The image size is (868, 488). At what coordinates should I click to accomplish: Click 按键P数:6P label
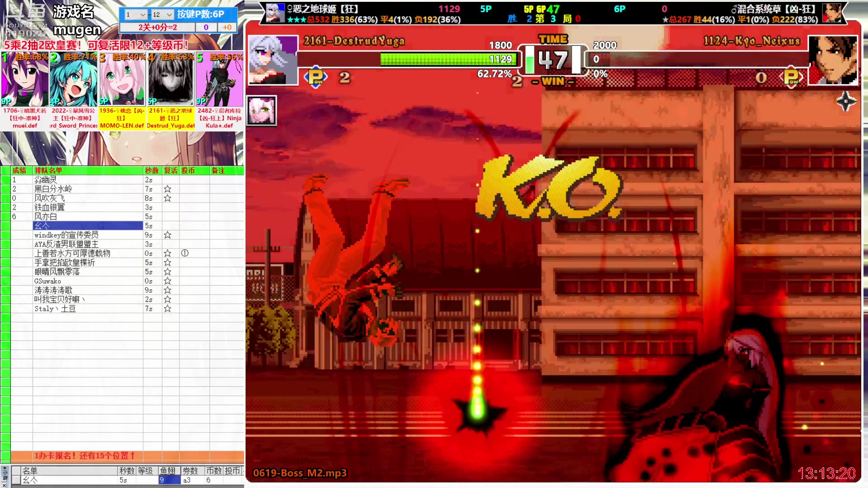coord(200,14)
